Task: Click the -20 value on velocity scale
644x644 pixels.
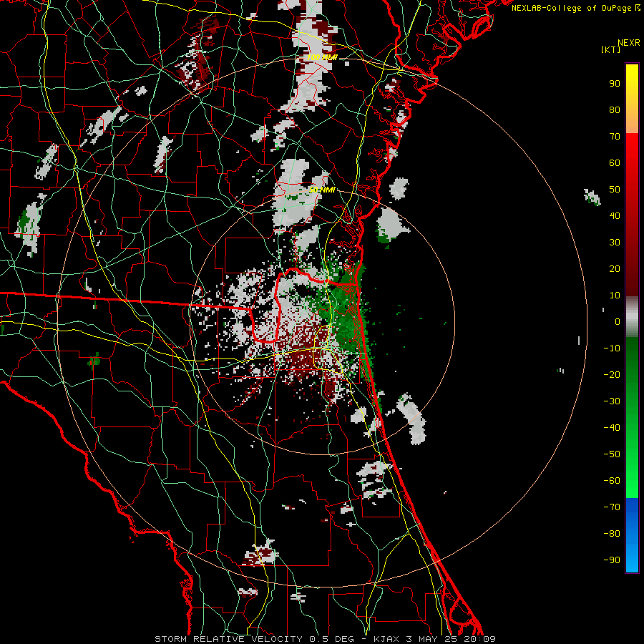Action: pyautogui.click(x=612, y=375)
